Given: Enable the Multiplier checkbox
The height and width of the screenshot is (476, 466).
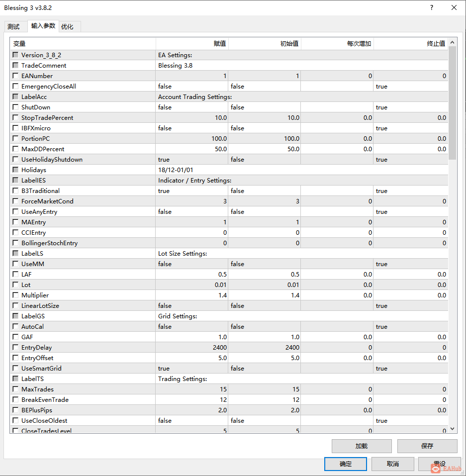Looking at the screenshot, I should [15, 295].
